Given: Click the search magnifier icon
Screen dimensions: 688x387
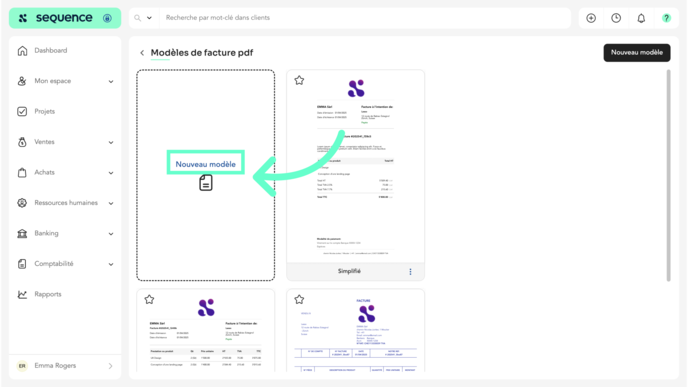Looking at the screenshot, I should click(138, 18).
